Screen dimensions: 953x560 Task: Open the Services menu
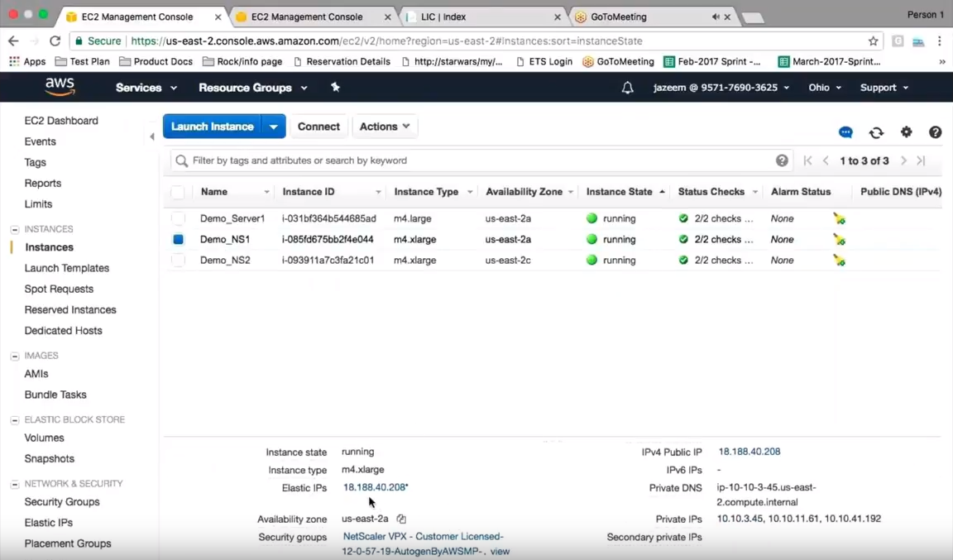coord(146,88)
